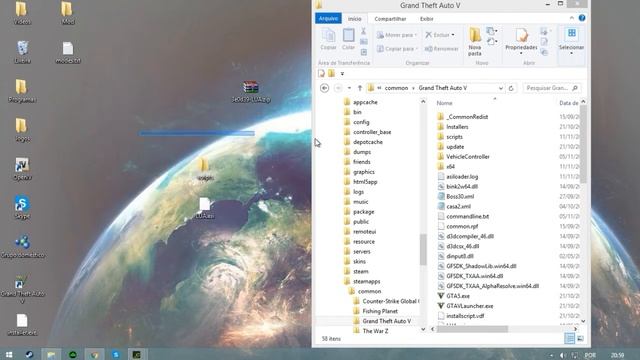Click the File Explorer taskbar icon
Screen dimensions: 640x360
pyautogui.click(x=51, y=355)
